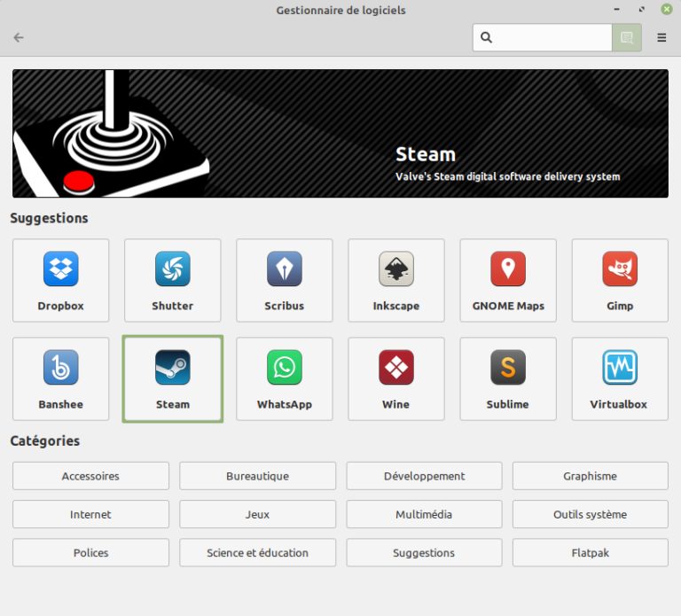
Task: Click the Inkscape app icon
Action: tap(395, 279)
